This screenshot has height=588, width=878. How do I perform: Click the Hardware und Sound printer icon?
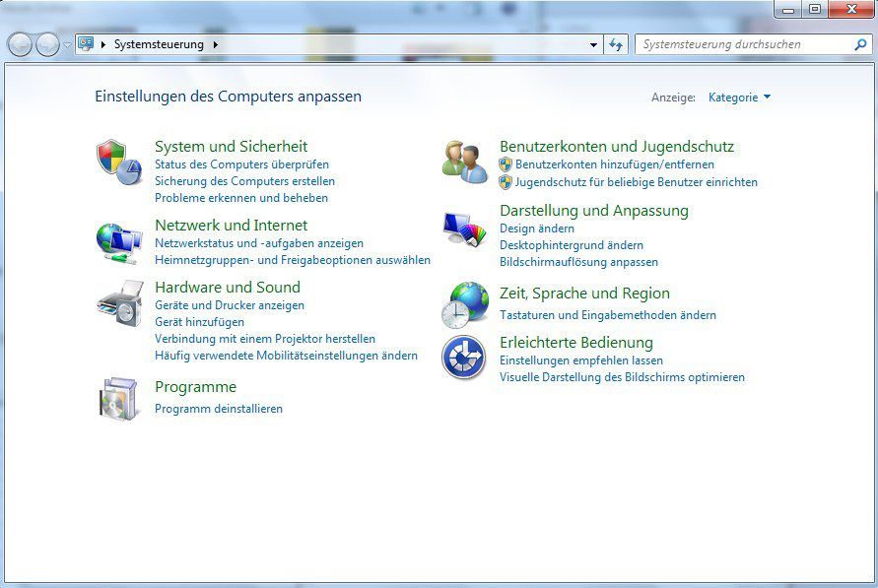(118, 303)
